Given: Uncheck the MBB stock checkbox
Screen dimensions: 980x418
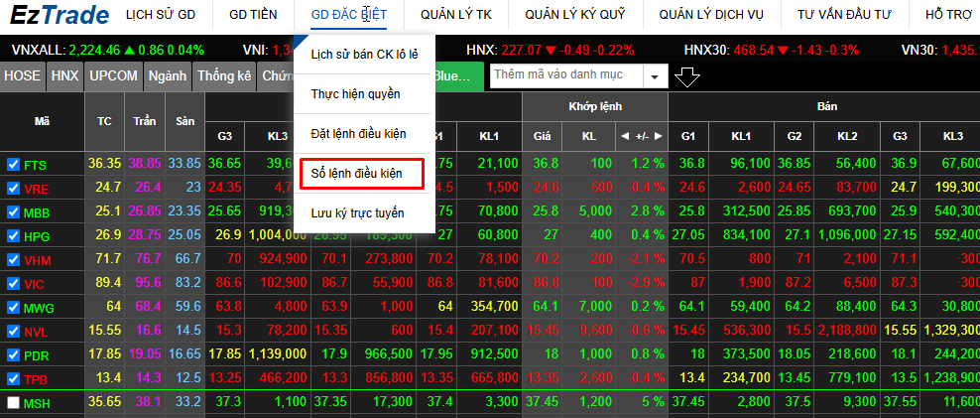Looking at the screenshot, I should (x=13, y=212).
